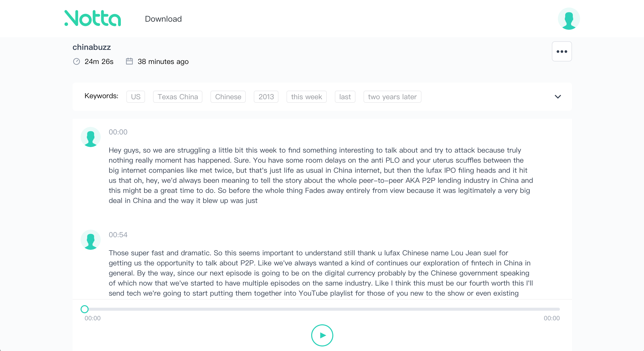Click the Notta logo
The image size is (644, 351).
tap(93, 18)
